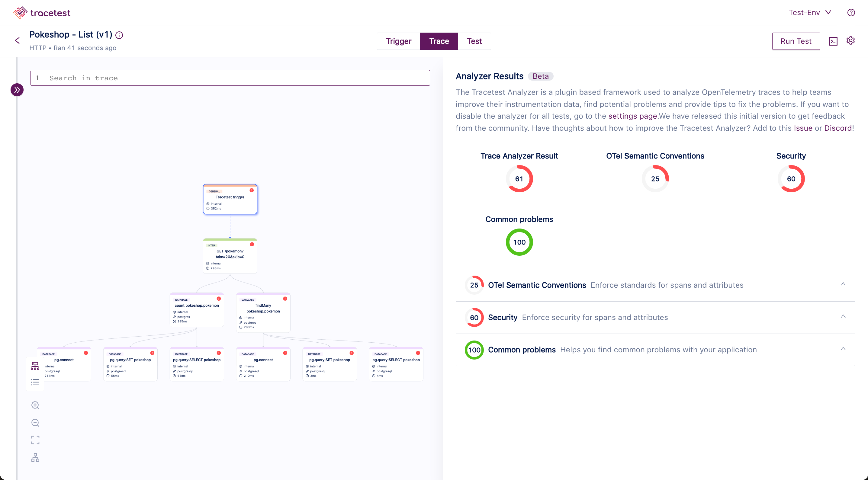The width and height of the screenshot is (868, 480).
Task: Click error badge on 4ms pg.query:SELECT span
Action: pos(418,353)
